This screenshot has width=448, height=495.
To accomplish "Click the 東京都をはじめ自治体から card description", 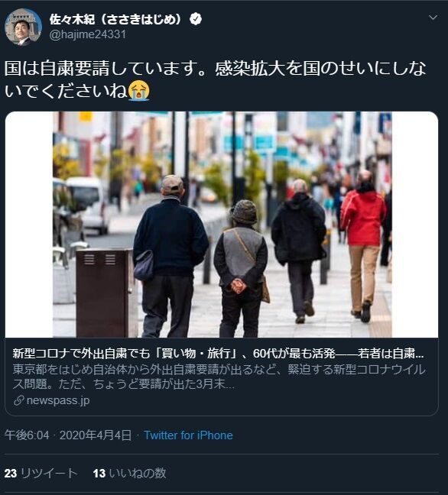I will click(x=219, y=377).
